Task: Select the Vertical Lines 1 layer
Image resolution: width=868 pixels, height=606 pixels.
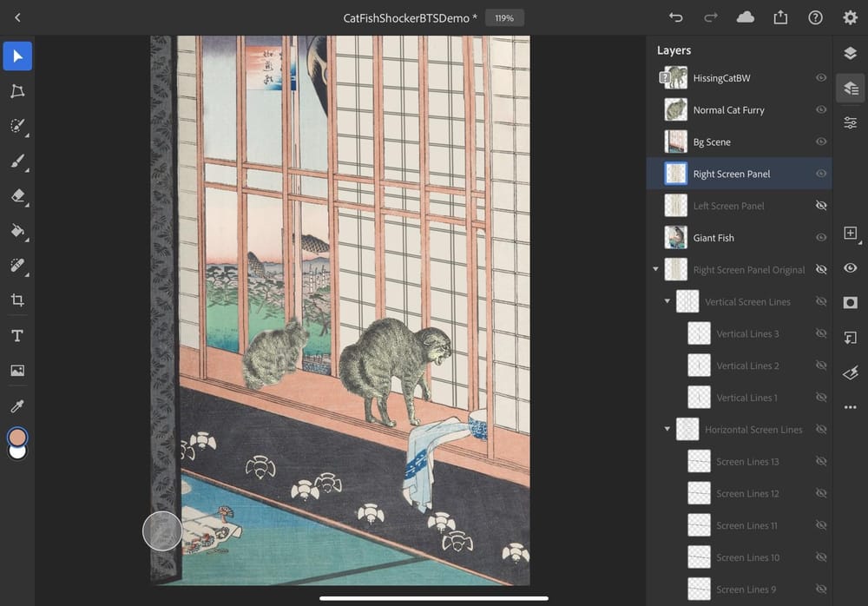Action: [x=740, y=398]
